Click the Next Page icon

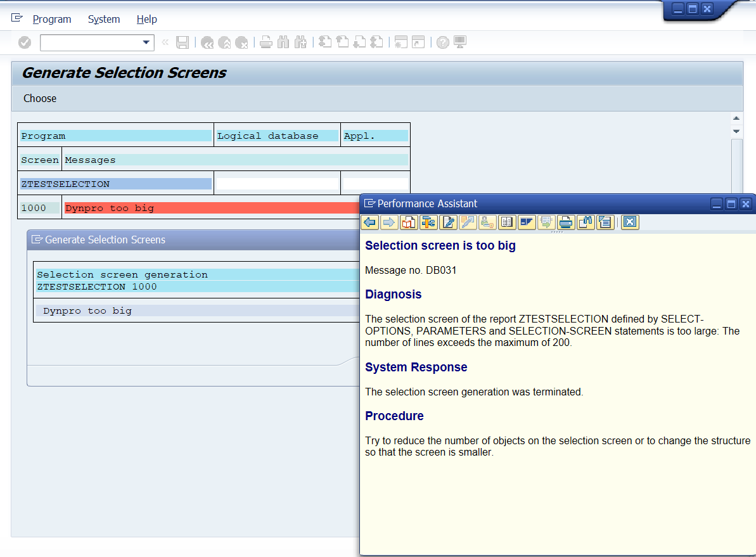[360, 42]
